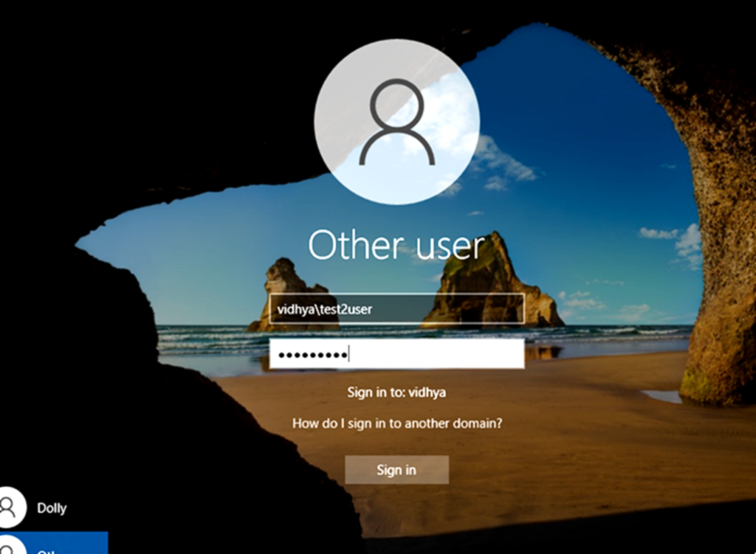The height and width of the screenshot is (554, 756).
Task: Open How do I sign in to another domain
Action: tap(396, 423)
